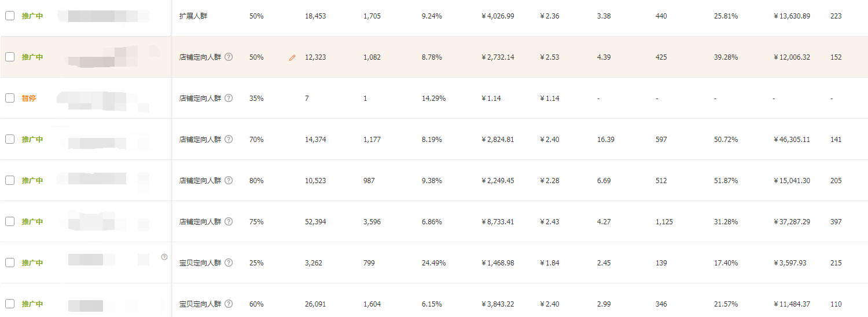Click 店铺定向人群 text in the 80% row
This screenshot has height=317, width=868.
coord(200,181)
